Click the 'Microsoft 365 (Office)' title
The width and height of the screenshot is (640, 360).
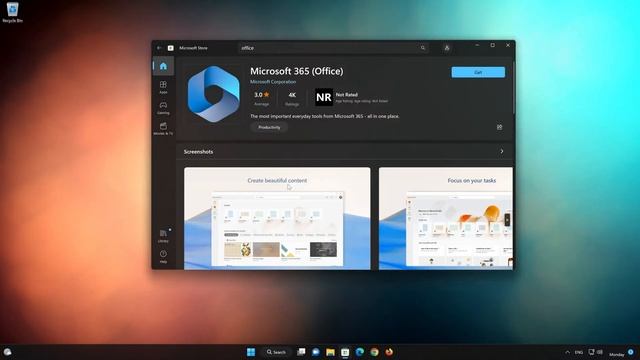click(297, 71)
